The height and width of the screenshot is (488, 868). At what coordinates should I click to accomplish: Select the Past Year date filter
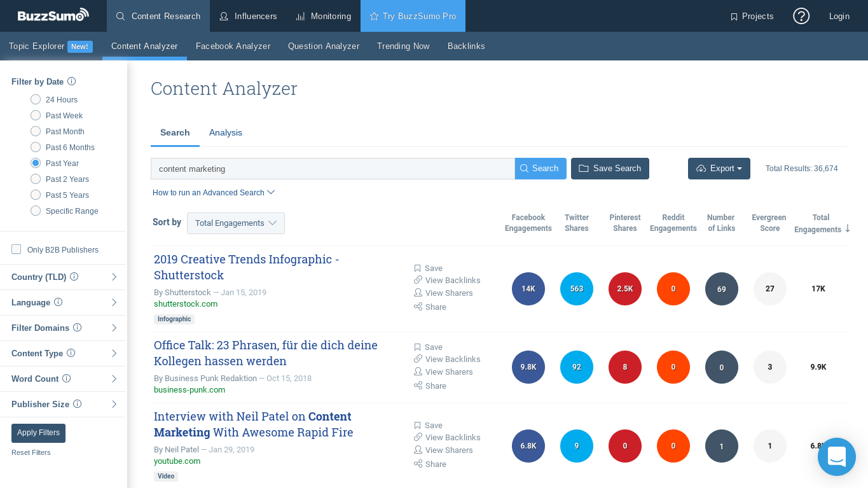pos(36,163)
